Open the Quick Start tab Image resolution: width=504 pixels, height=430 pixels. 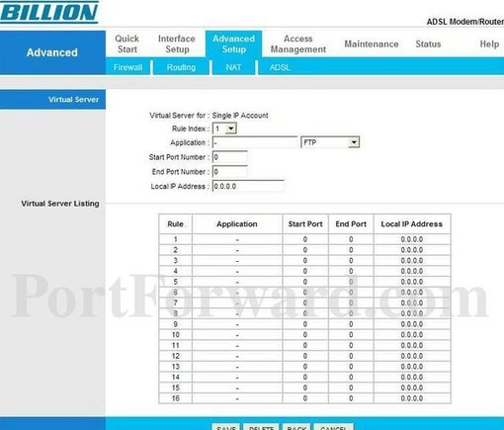(x=127, y=43)
